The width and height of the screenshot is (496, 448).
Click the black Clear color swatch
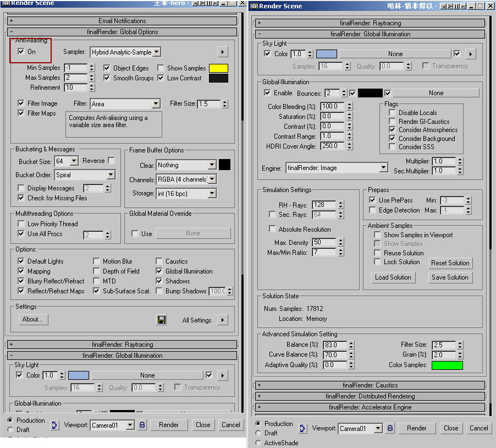tap(224, 165)
